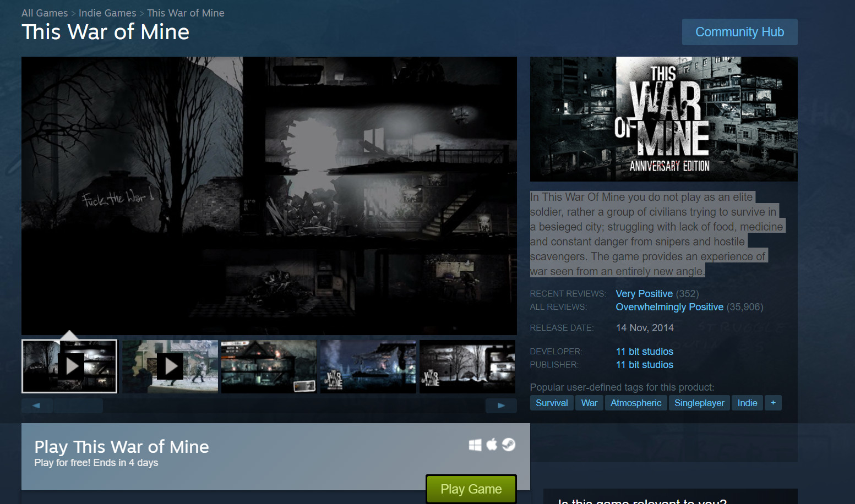
Task: Click the Play This War of Mine heading
Action: 122,447
